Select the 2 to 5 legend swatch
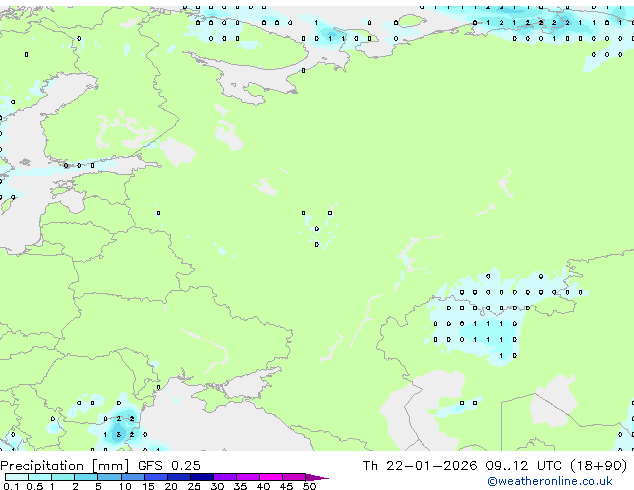Screen dimensions: 634x490 click(86, 477)
